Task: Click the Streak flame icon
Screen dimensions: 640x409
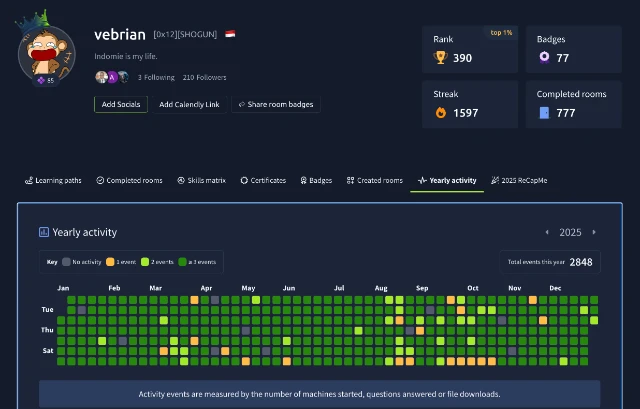Action: pos(440,113)
